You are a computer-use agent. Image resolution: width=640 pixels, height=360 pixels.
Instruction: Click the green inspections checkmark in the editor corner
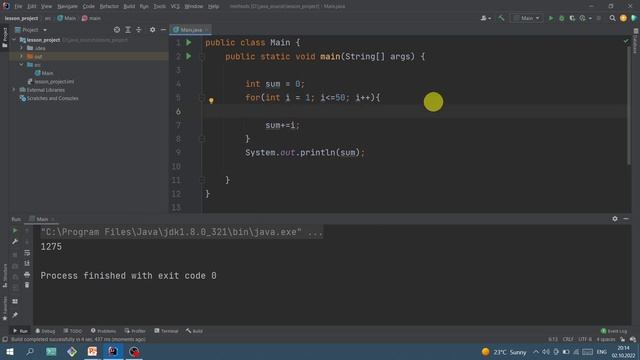(626, 41)
